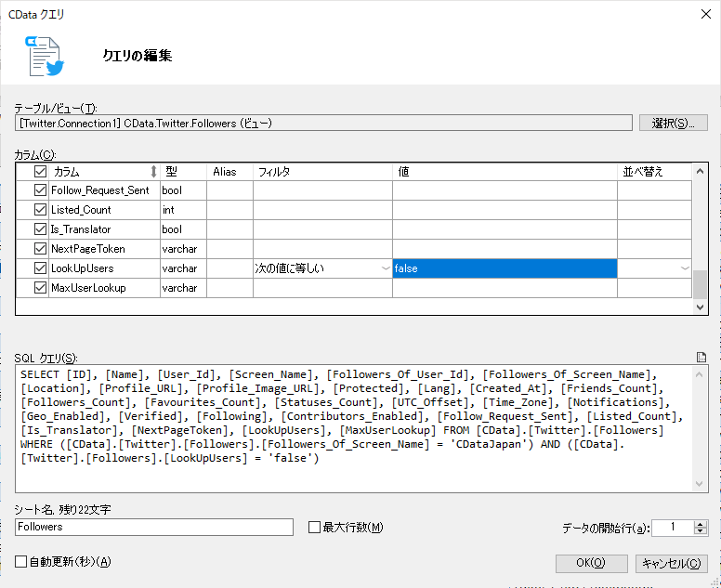Image resolution: width=721 pixels, height=588 pixels.
Task: Click the column grid scrollbar thumb
Action: (x=700, y=284)
